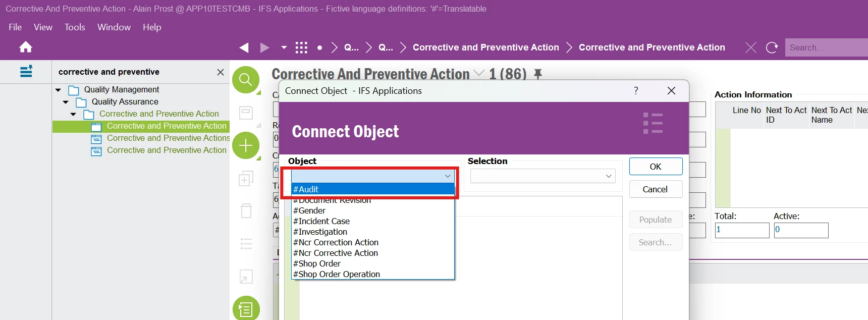Select highlighted Corrective and Preventive Action page
The width and height of the screenshot is (868, 320).
[167, 126]
